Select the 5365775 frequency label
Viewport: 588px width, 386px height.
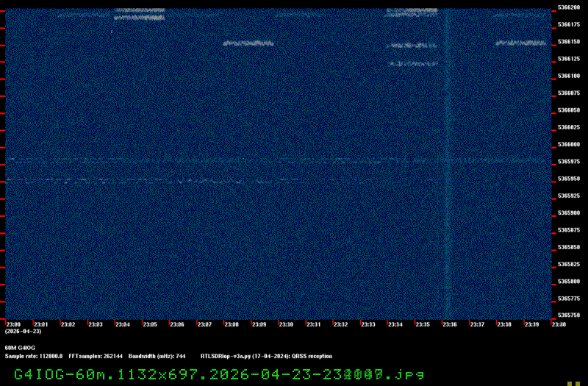point(569,299)
